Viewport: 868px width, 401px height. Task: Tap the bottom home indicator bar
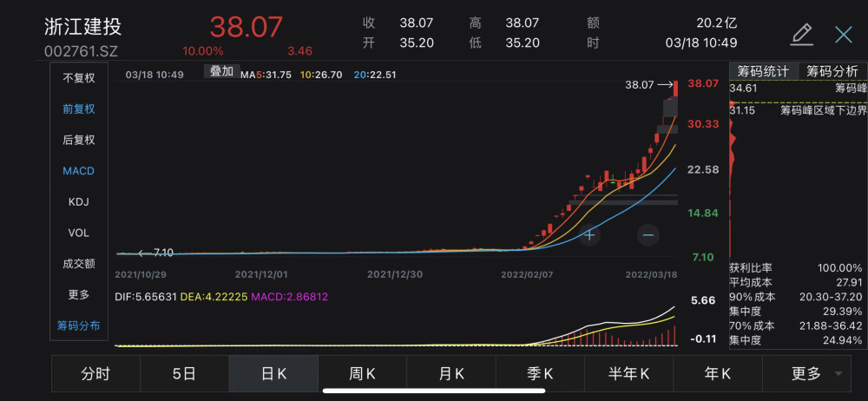coord(434,391)
